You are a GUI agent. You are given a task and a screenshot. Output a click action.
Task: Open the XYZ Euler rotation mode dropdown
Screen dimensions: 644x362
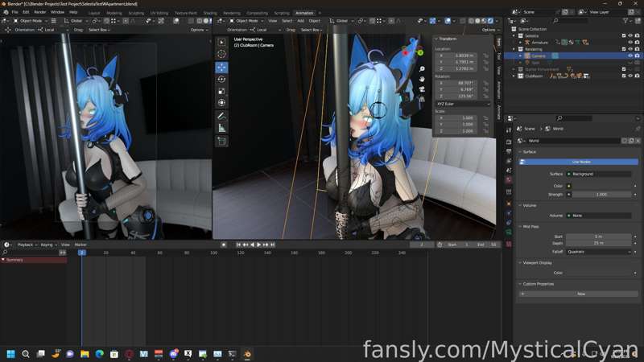463,104
